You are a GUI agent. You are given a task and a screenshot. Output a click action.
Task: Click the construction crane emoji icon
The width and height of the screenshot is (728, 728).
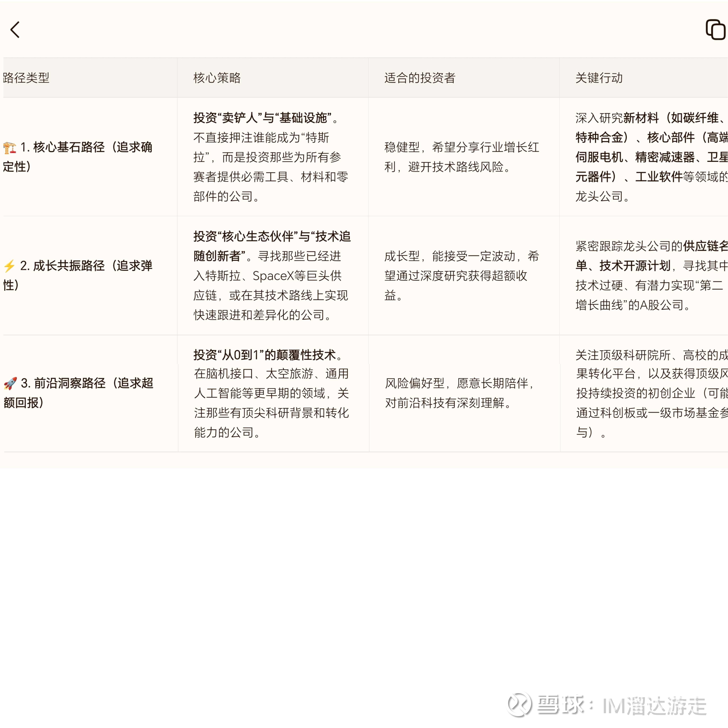10,148
